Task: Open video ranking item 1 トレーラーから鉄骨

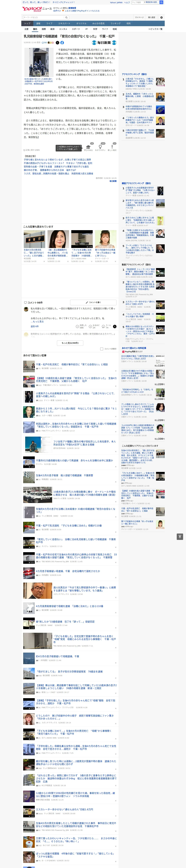Action: pyautogui.click(x=140, y=271)
